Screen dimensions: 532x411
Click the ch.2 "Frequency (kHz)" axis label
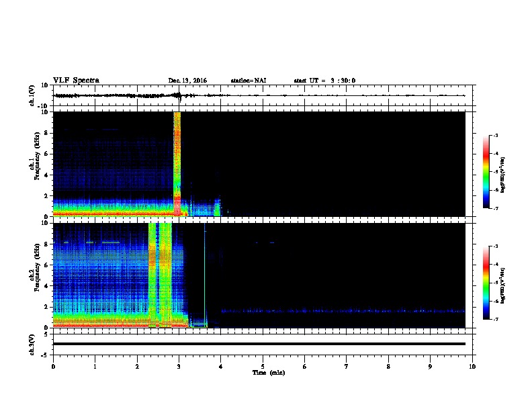37,267
